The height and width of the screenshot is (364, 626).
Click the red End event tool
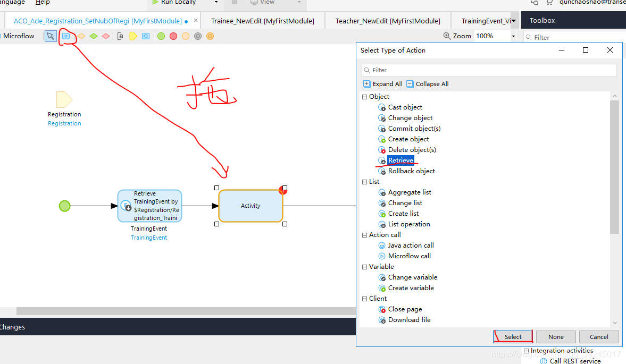173,36
